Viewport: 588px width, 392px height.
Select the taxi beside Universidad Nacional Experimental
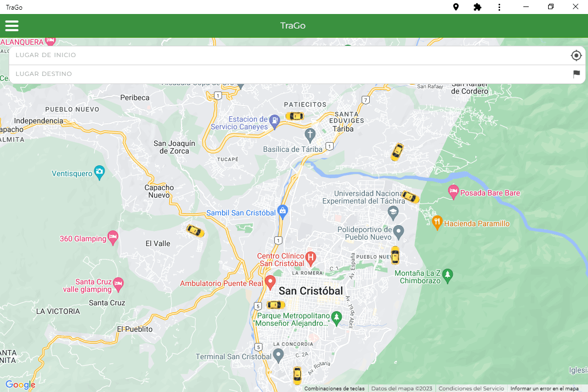point(410,197)
